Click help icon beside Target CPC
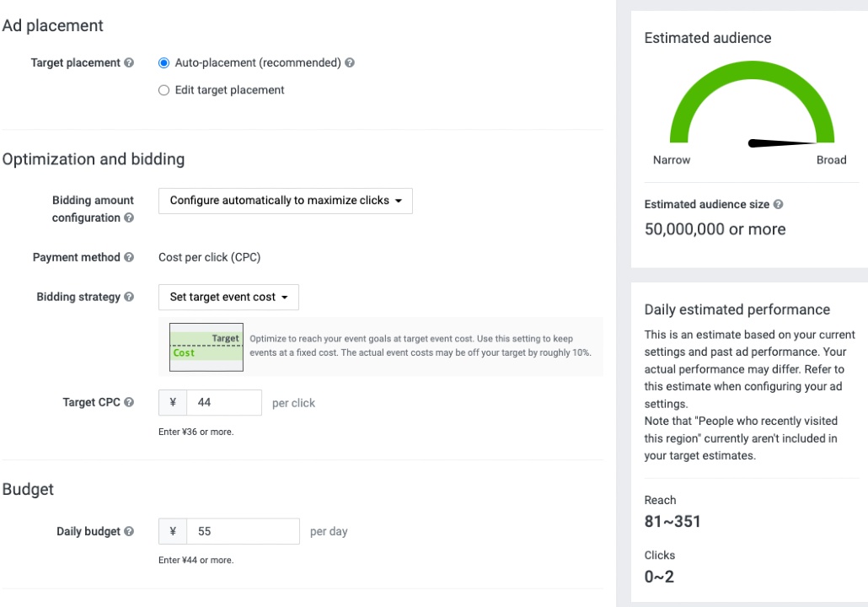Screen dimensions: 868x607 [x=129, y=402]
